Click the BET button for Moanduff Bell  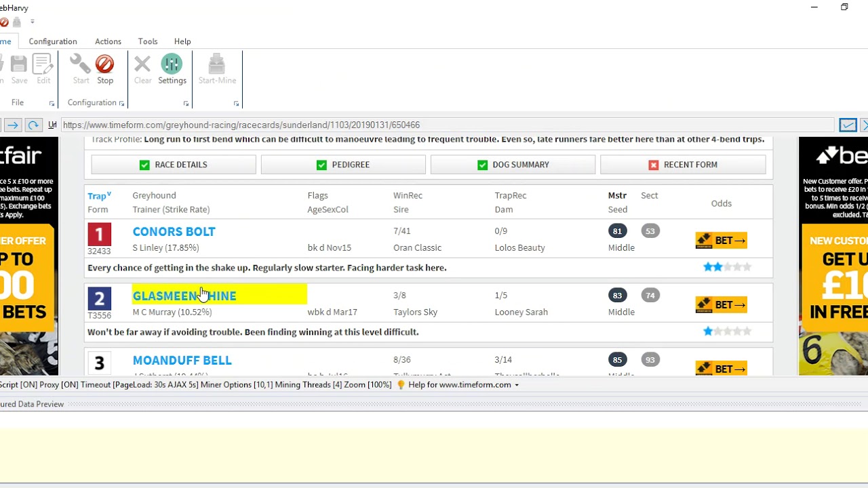pos(721,369)
